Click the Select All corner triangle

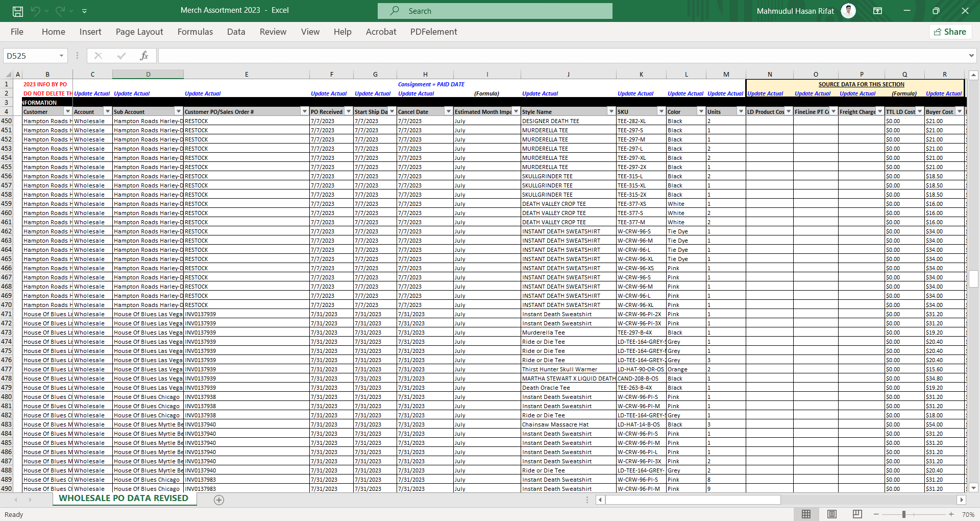click(8, 75)
